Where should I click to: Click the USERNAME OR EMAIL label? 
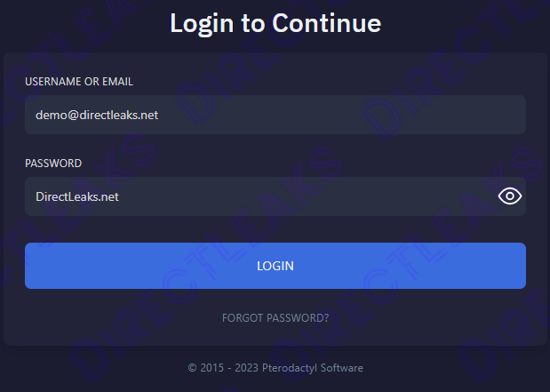click(79, 82)
